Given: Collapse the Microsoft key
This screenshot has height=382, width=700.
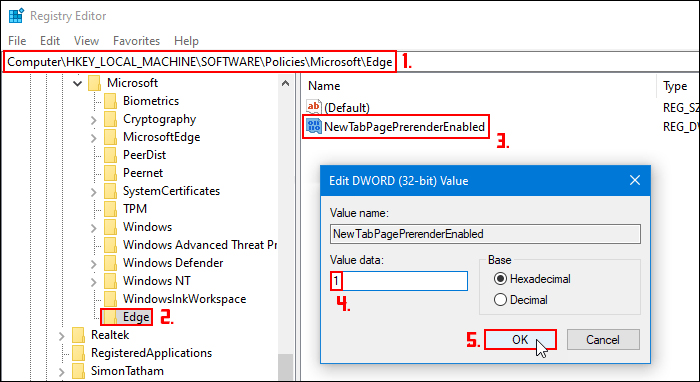Looking at the screenshot, I should [77, 83].
